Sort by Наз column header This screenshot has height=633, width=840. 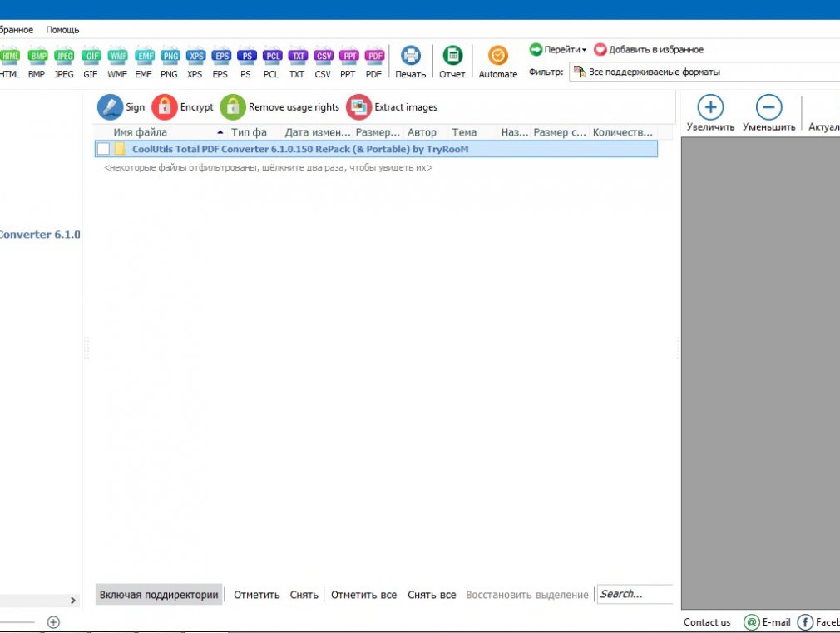click(x=514, y=132)
